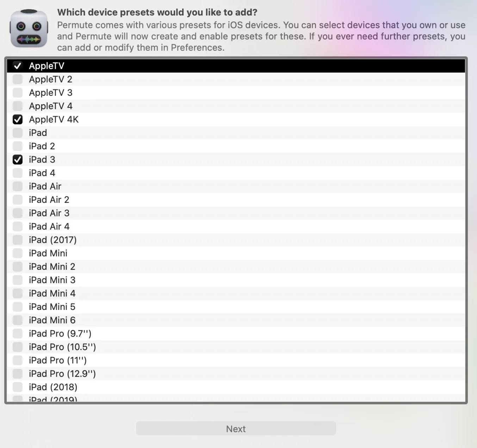Enable the iPad (2018) checkbox
Image resolution: width=477 pixels, height=448 pixels.
tap(18, 387)
